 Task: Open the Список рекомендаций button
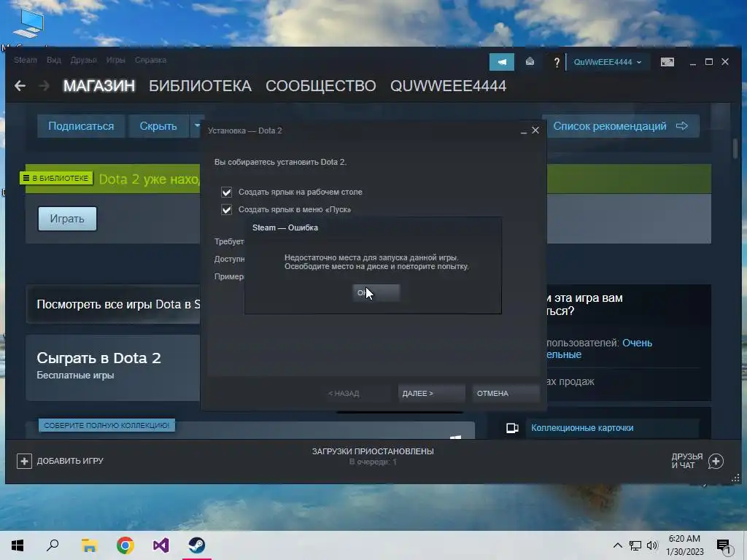(621, 126)
